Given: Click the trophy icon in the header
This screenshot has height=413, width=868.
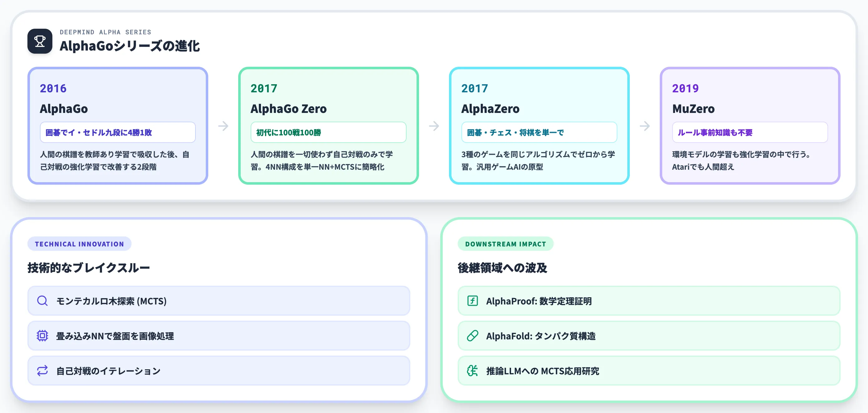Looking at the screenshot, I should [40, 41].
